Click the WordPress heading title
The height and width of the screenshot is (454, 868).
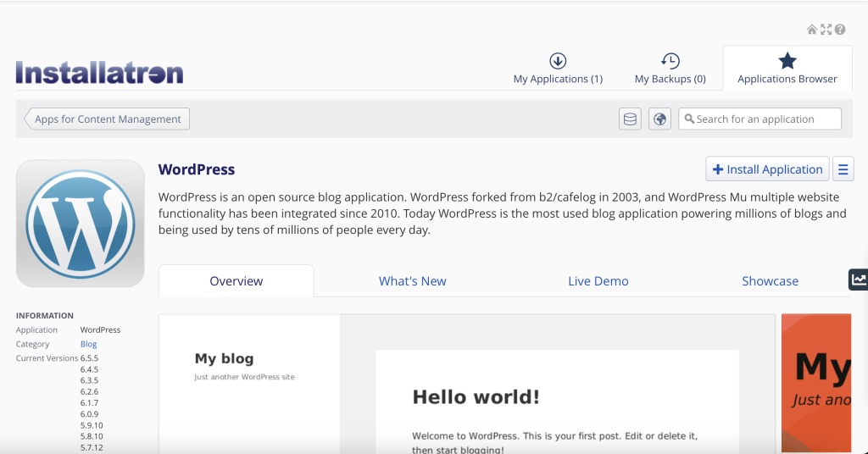pyautogui.click(x=197, y=169)
